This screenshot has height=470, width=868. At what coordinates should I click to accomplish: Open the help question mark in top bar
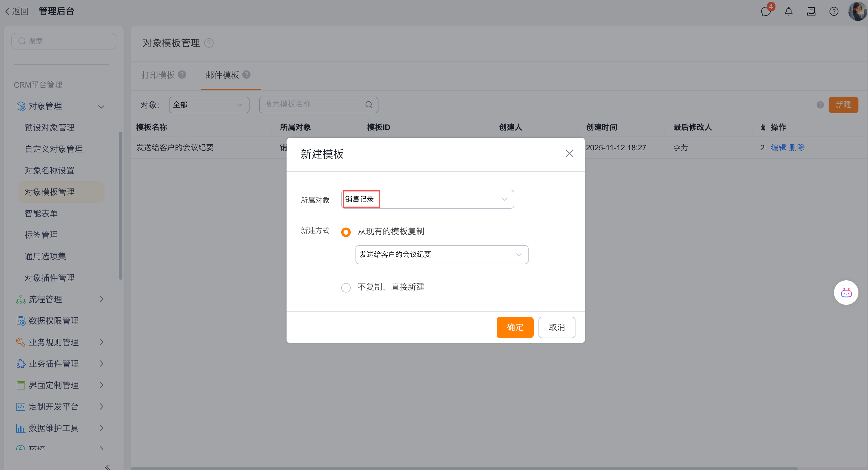point(834,11)
